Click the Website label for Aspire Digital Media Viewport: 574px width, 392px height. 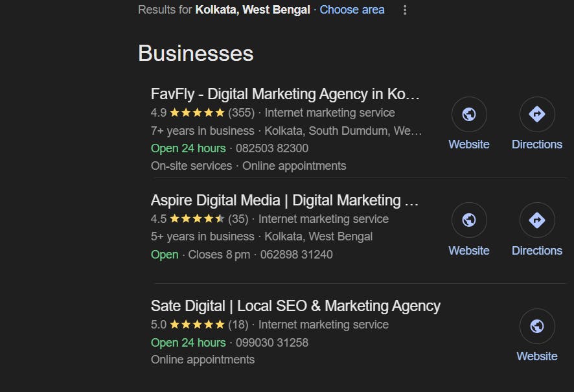pyautogui.click(x=469, y=251)
